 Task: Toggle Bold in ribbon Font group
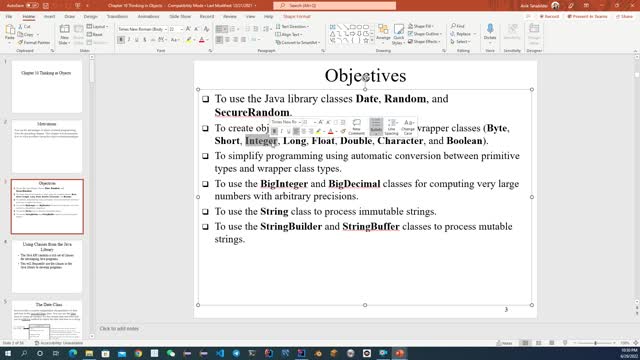click(x=121, y=40)
